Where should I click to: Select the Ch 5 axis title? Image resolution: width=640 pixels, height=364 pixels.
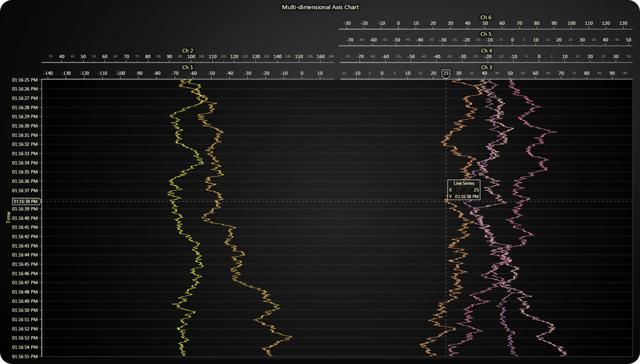pyautogui.click(x=486, y=34)
